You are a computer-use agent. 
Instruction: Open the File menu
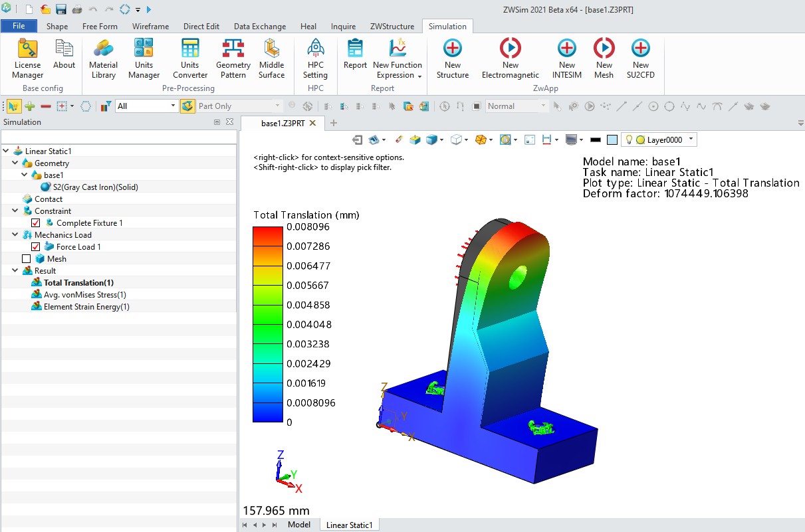point(19,26)
